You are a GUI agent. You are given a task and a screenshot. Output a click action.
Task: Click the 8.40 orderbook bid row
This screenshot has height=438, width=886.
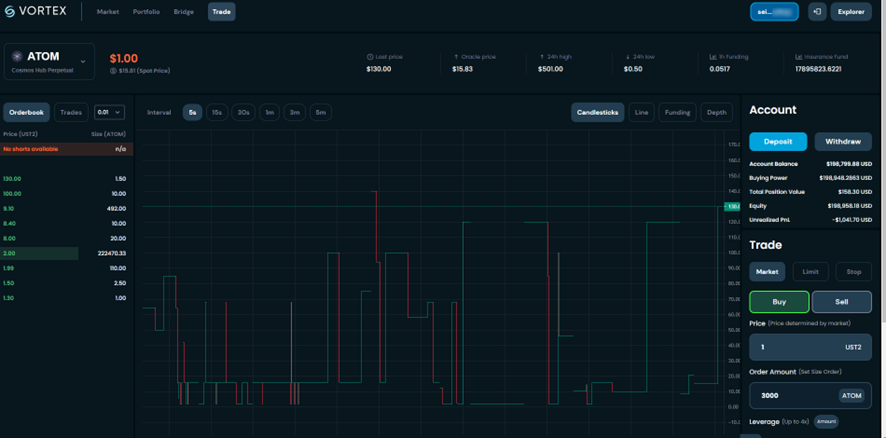67,223
